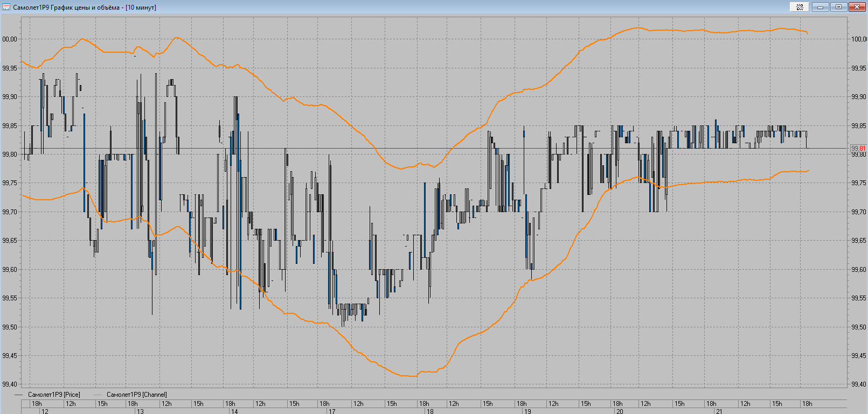Image resolution: width=868 pixels, height=414 pixels.
Task: Click the window title 'Самолет1Р9 График цены и объёма'
Action: coord(66,8)
